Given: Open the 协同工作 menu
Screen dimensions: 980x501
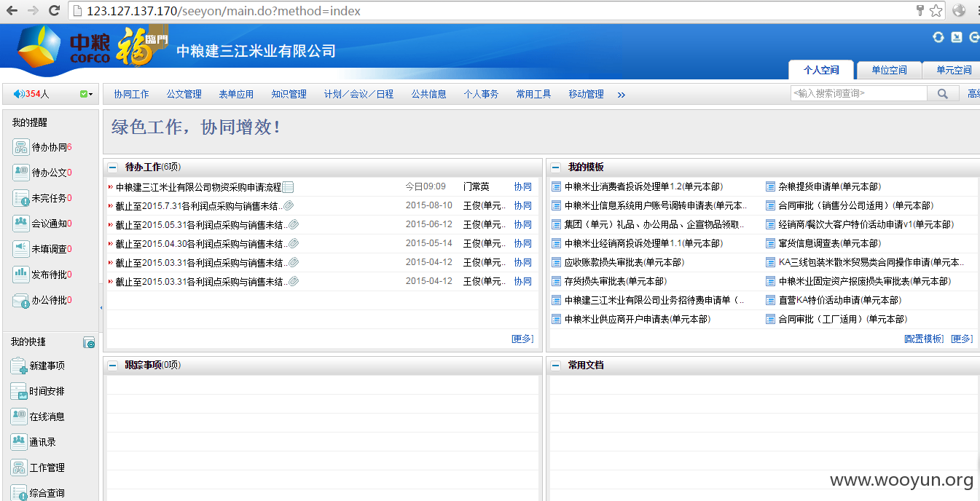Looking at the screenshot, I should tap(131, 94).
